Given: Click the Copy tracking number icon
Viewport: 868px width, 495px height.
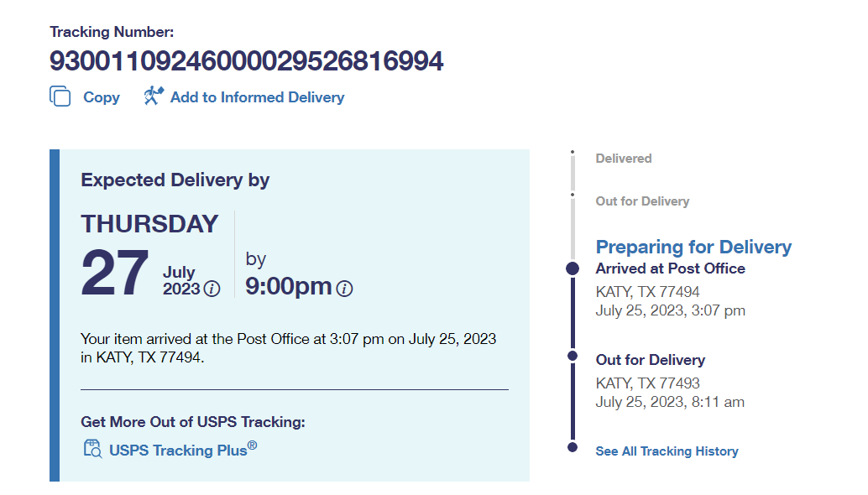Looking at the screenshot, I should [x=60, y=96].
